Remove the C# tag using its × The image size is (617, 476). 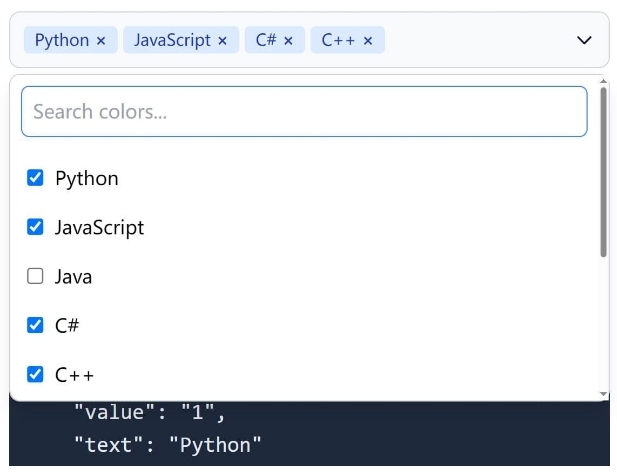coord(288,41)
